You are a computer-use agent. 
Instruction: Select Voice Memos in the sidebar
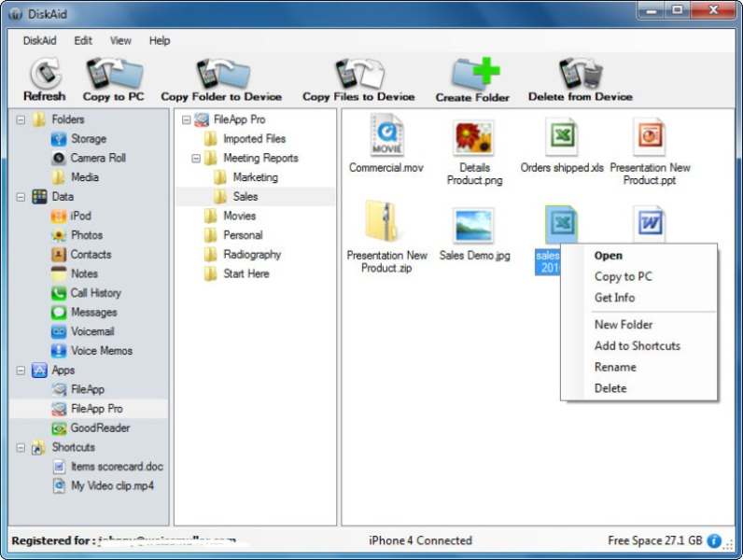point(102,351)
